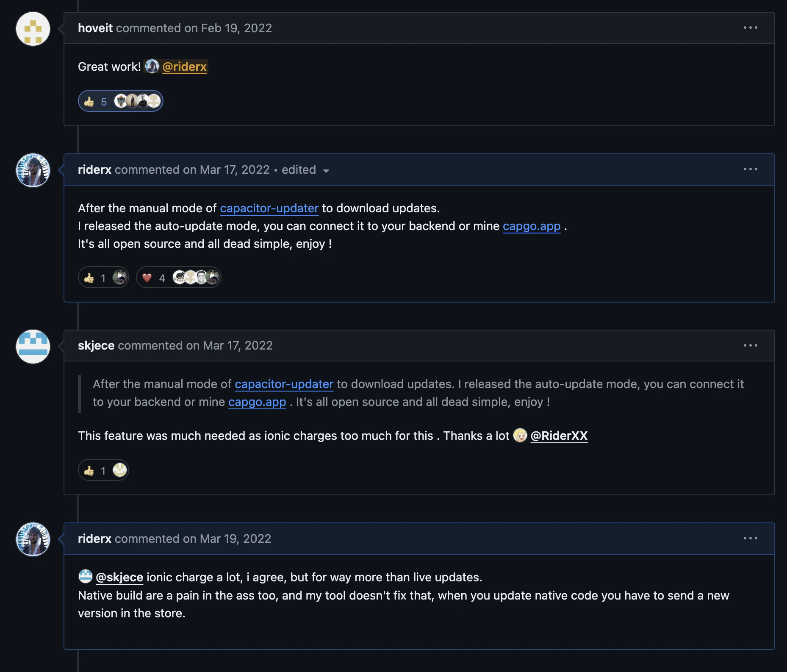Click the hoveit username in comment header

coord(95,28)
